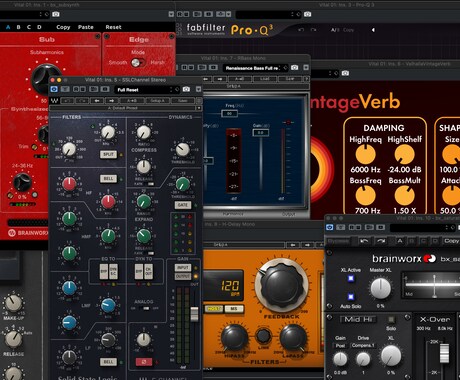Click the brainworx red logo in bx_saturator
460x380 pixels.
click(429, 258)
